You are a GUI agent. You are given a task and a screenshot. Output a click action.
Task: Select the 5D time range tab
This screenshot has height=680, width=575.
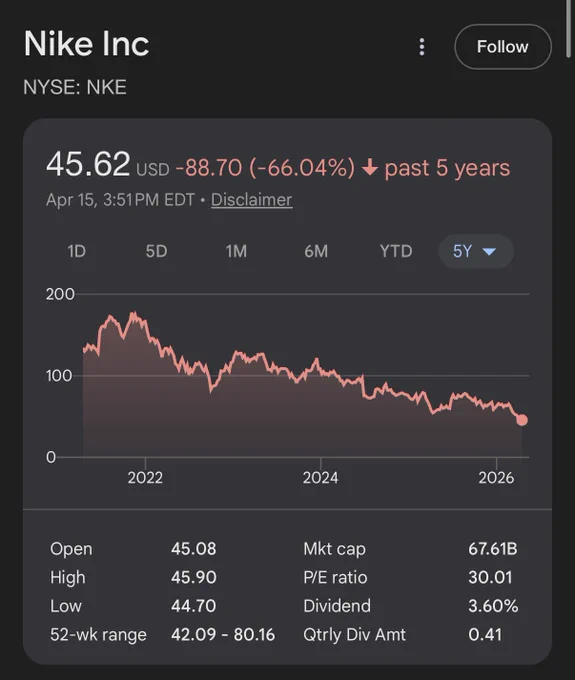pos(156,251)
